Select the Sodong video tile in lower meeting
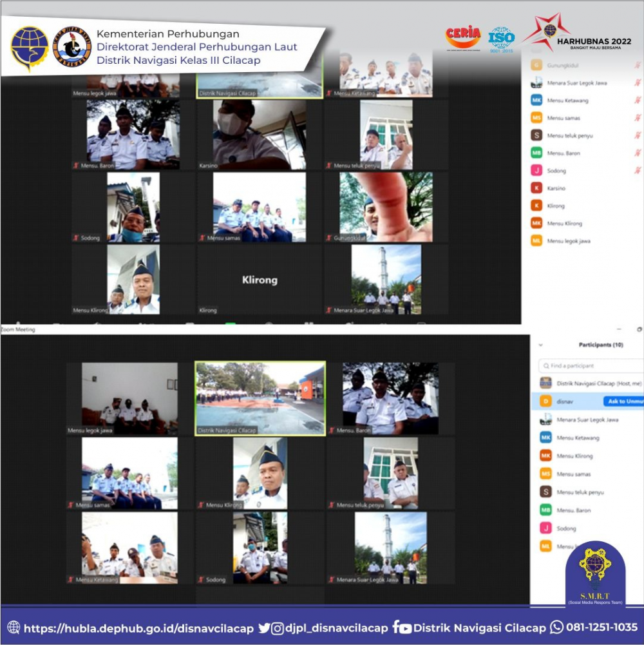Screen dimensions: 644x645 (260, 548)
